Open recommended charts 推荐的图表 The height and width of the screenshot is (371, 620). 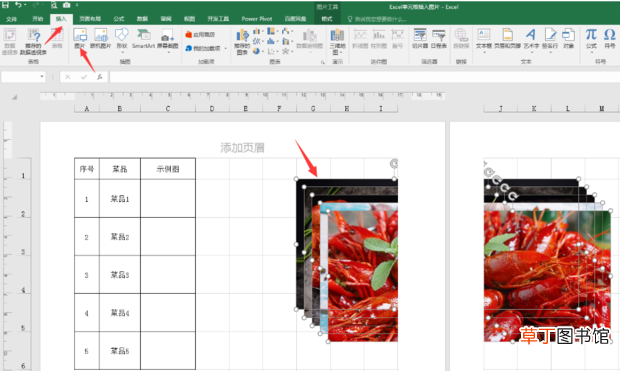coord(242,41)
